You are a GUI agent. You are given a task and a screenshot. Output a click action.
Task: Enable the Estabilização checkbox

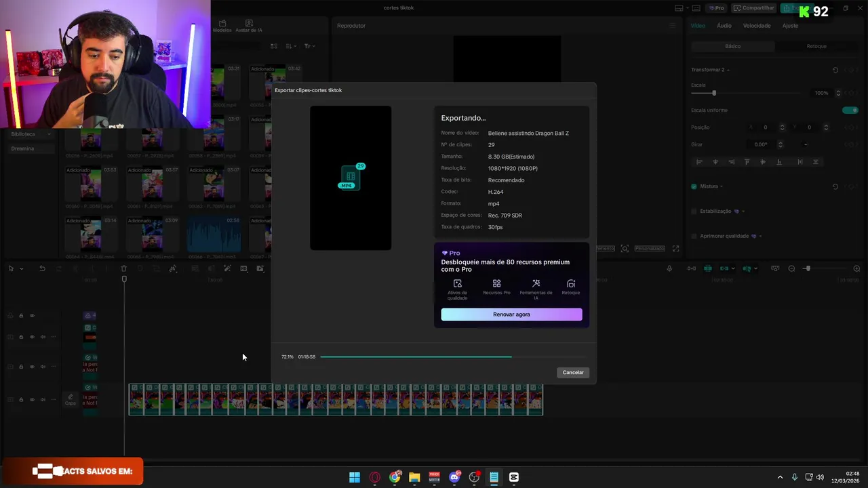click(694, 211)
